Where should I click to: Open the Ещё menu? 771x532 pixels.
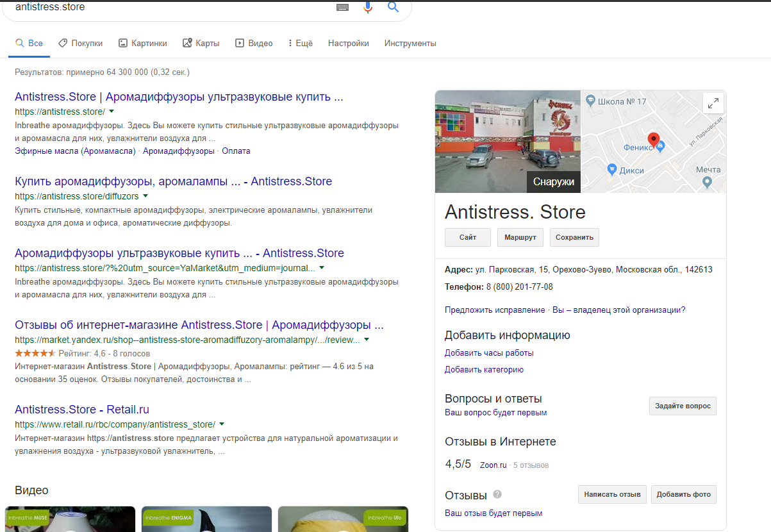pyautogui.click(x=301, y=43)
